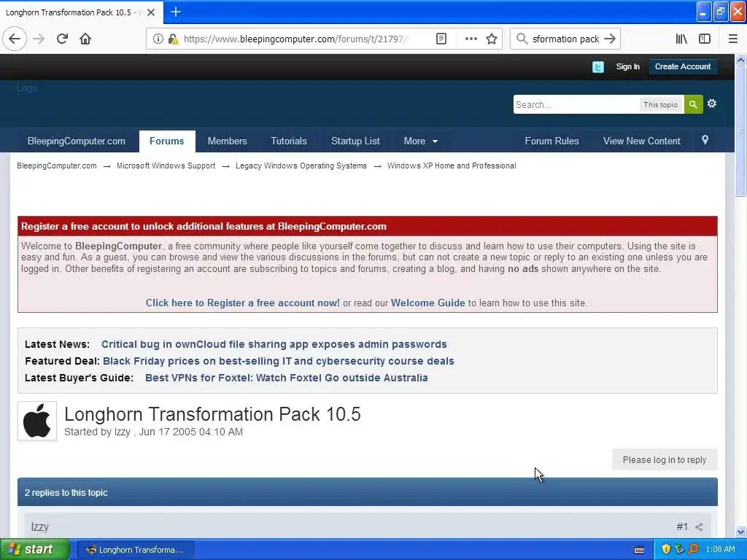Click the Izzy username on post #1

(x=40, y=526)
